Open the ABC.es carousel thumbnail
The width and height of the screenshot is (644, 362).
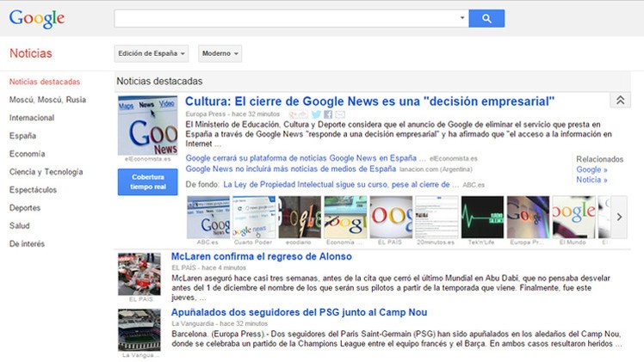click(208, 217)
